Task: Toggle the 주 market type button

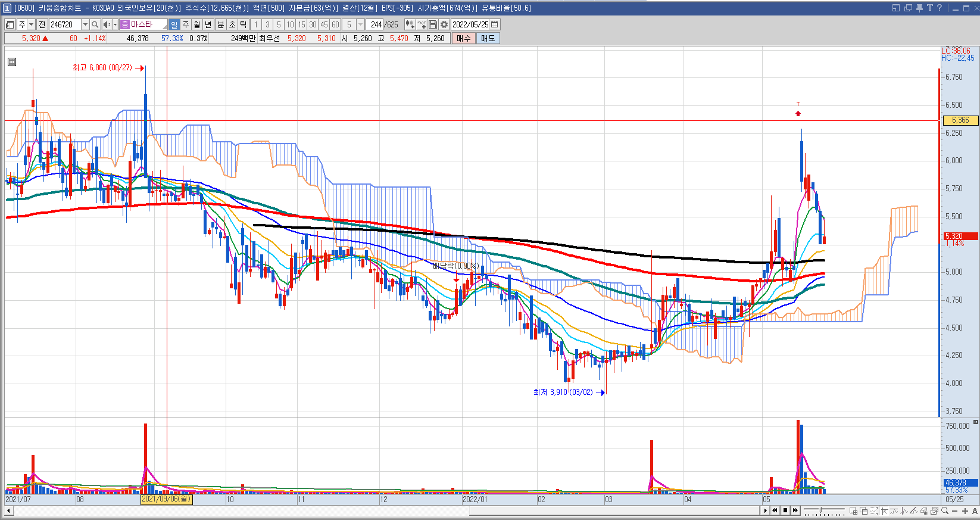Action: 22,24
